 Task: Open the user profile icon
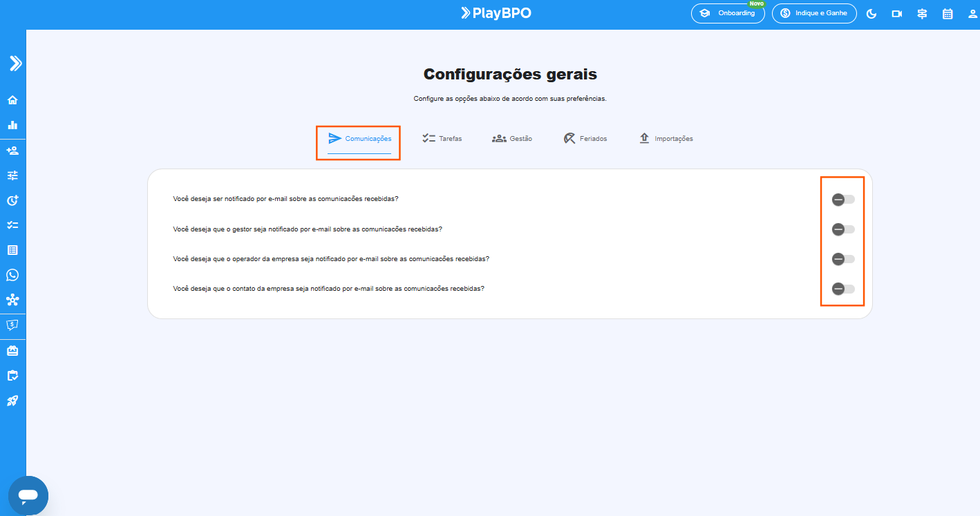[972, 14]
